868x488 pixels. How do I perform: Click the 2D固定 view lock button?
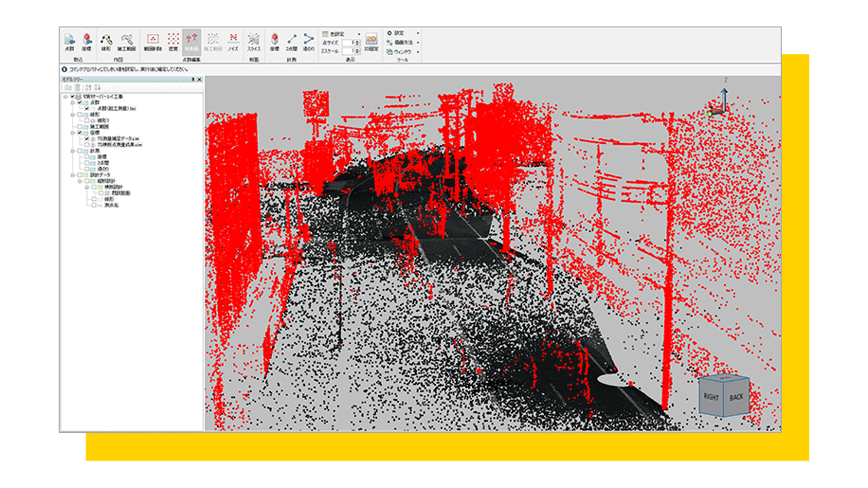click(371, 42)
